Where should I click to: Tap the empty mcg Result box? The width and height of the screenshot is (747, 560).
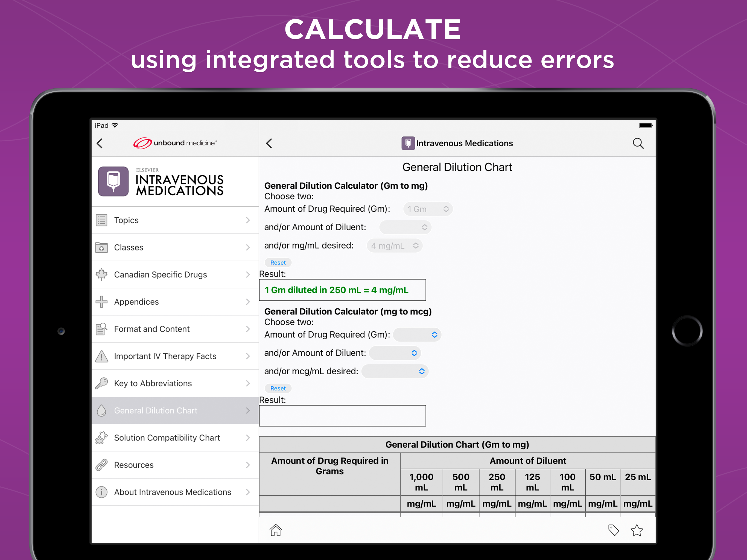pos(342,416)
